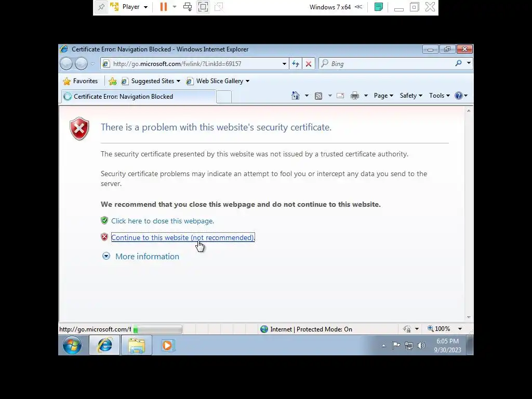Open the Tools menu
This screenshot has height=399, width=532.
coord(440,96)
